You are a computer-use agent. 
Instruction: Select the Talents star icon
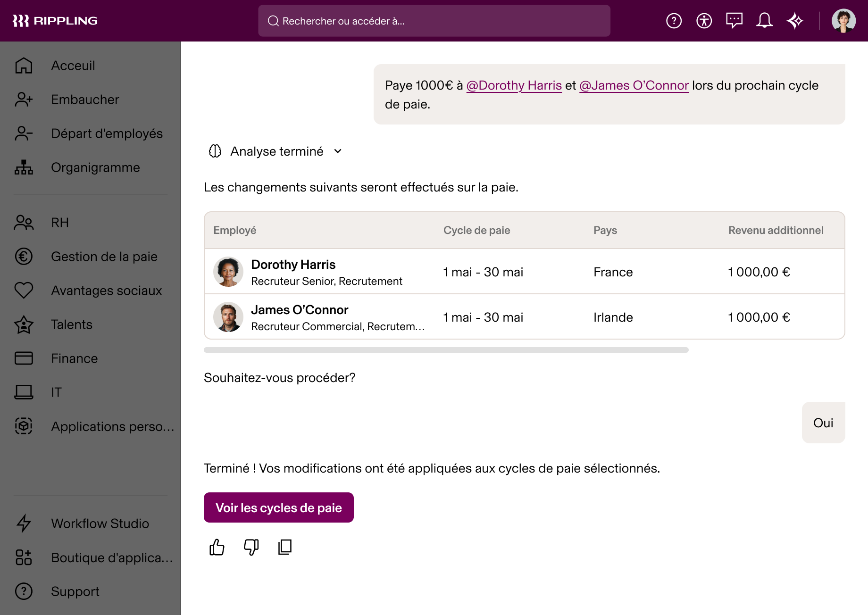[x=23, y=324]
